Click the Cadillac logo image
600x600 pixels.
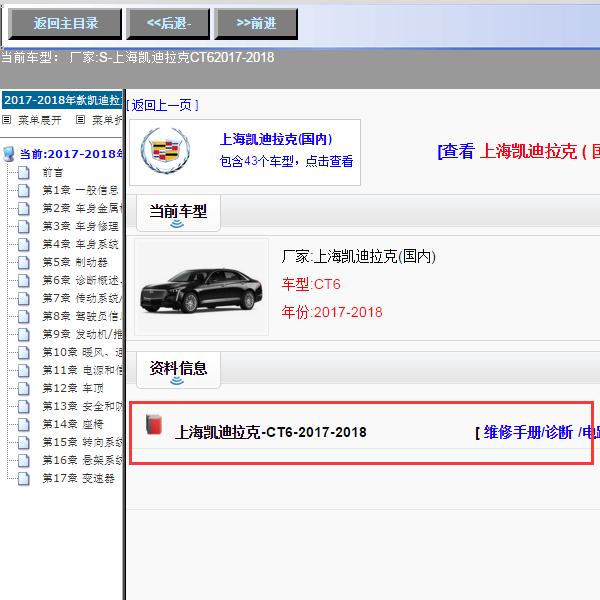pyautogui.click(x=165, y=150)
